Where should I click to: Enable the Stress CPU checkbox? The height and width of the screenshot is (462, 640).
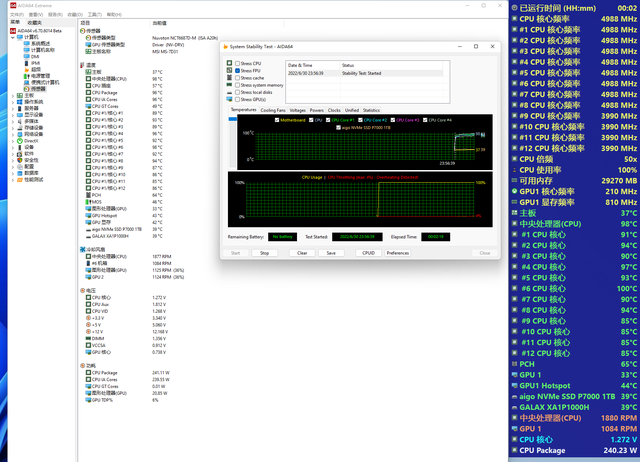pyautogui.click(x=237, y=62)
